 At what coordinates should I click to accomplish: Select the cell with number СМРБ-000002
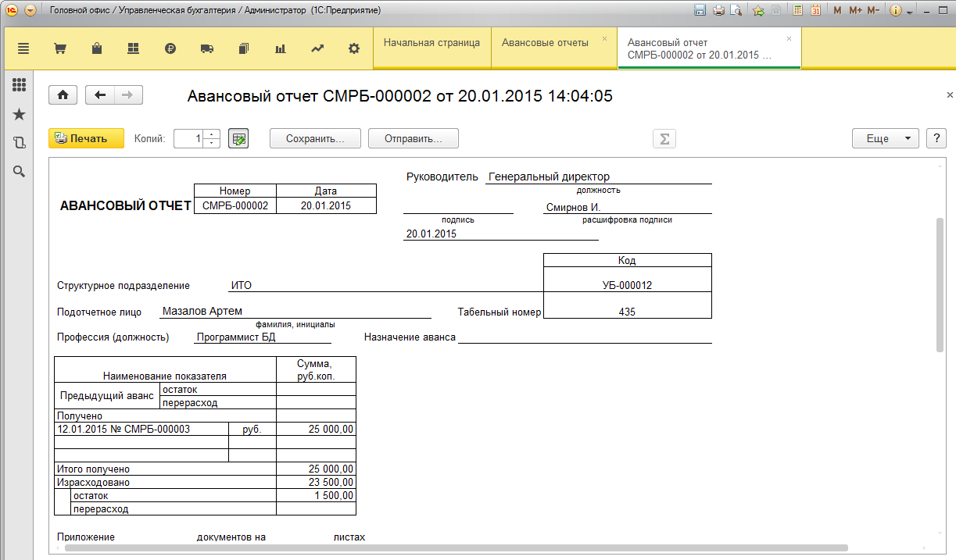tap(235, 205)
